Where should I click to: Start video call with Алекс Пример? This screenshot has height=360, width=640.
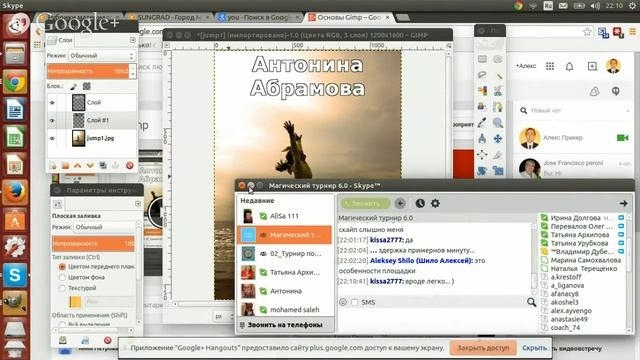pyautogui.click(x=622, y=138)
